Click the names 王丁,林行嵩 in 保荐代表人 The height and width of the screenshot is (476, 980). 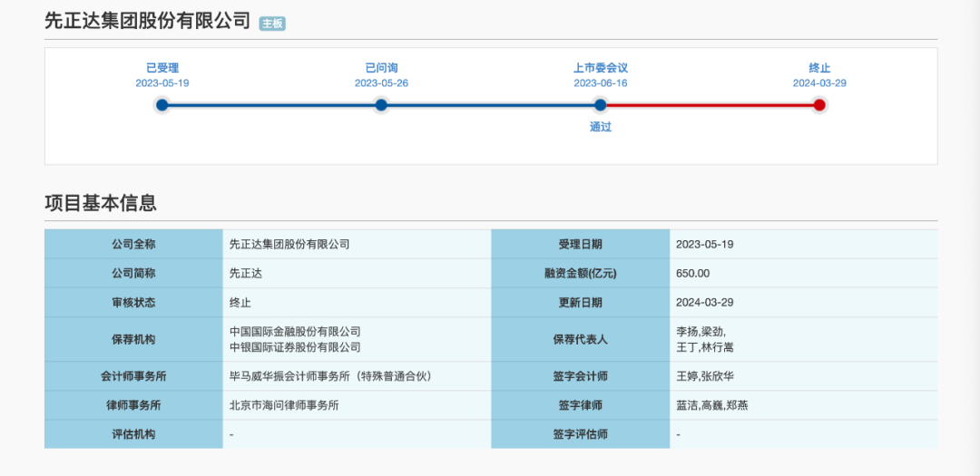tap(703, 346)
